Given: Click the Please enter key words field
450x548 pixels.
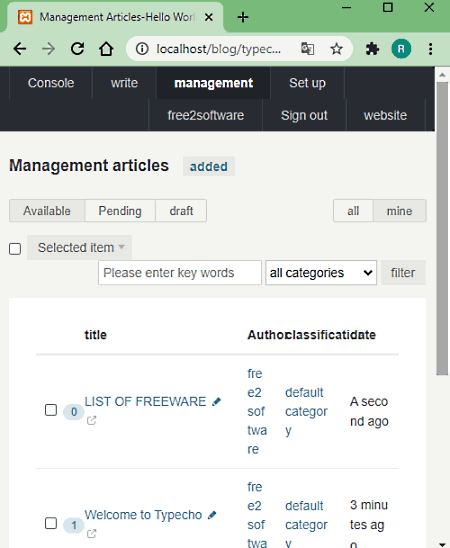Looking at the screenshot, I should (x=180, y=273).
